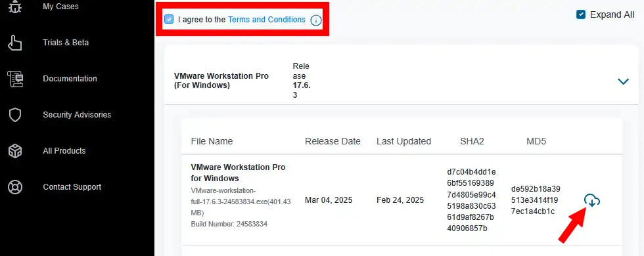Select the VMware Workstation Pro for Windows file title
The width and height of the screenshot is (644, 256).
pos(238,173)
